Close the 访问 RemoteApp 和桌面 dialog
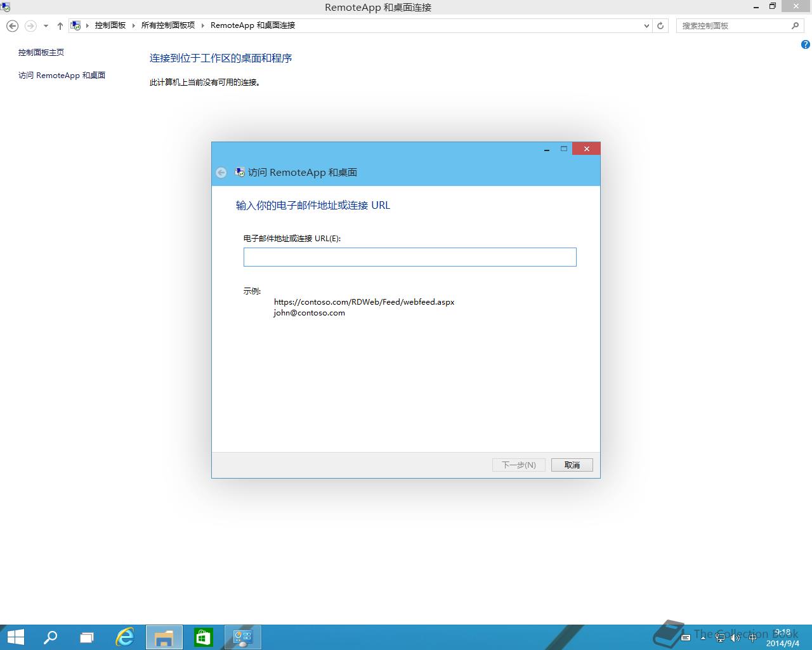The image size is (812, 650). coord(586,149)
